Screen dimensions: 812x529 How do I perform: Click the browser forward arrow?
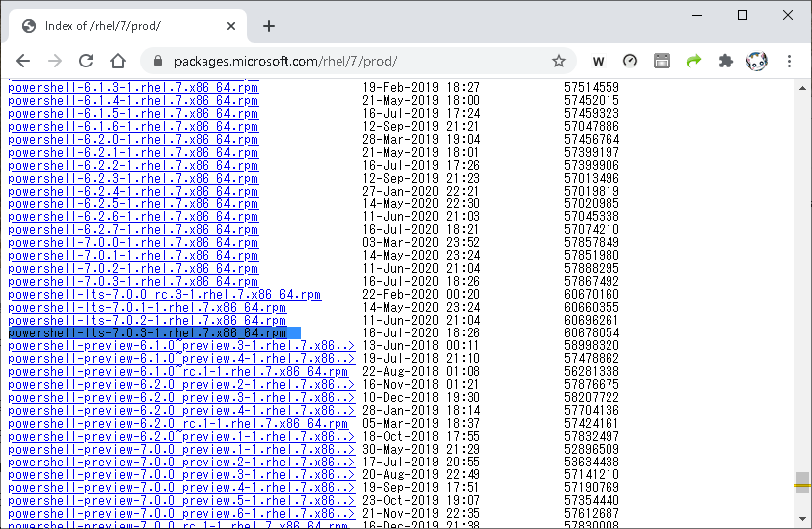55,62
